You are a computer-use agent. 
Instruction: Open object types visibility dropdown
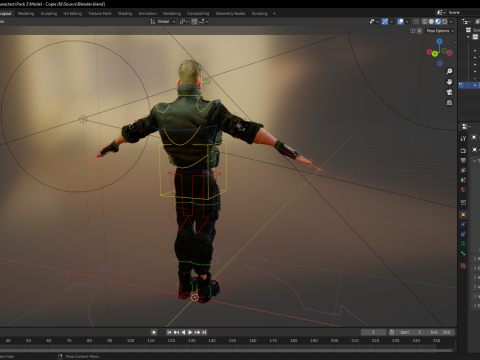[x=374, y=21]
